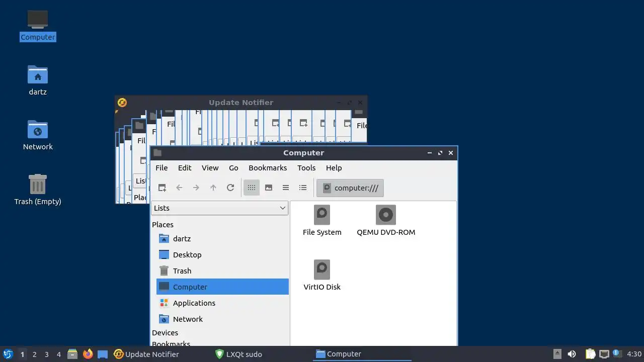Screen dimensions: 644x362
Task: Open the File menu
Action: (162, 168)
